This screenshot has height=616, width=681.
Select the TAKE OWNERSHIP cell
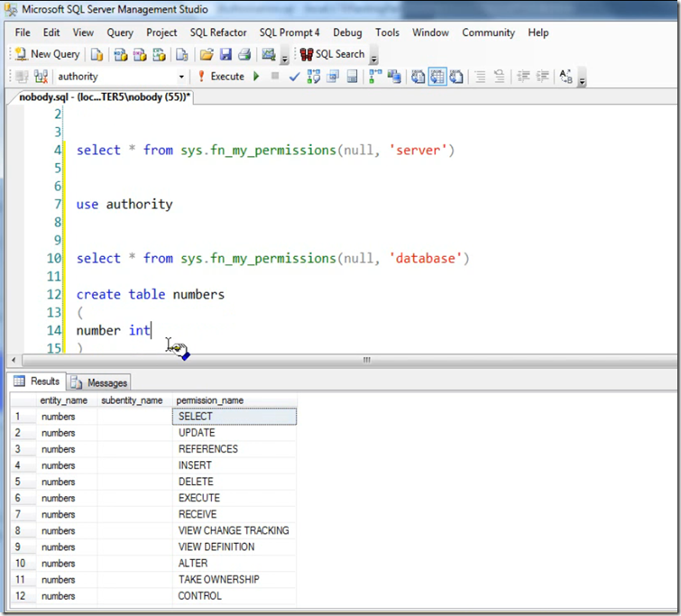point(235,580)
